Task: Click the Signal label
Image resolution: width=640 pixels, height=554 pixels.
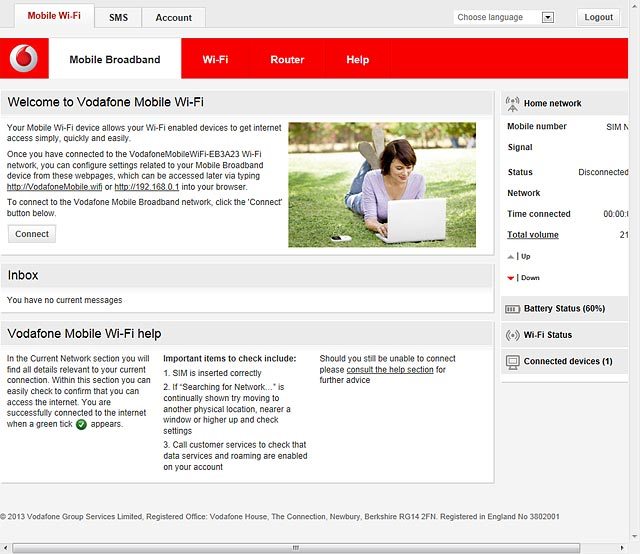Action: pyautogui.click(x=520, y=147)
